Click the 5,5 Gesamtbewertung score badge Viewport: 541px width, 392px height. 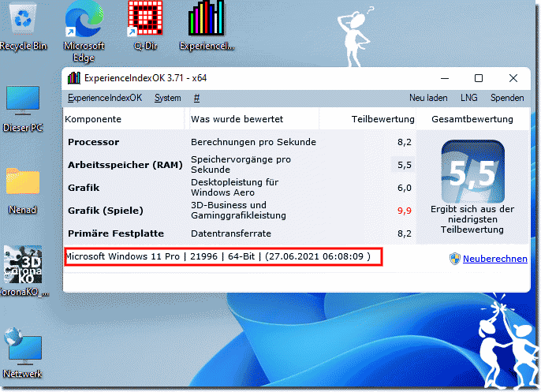472,171
